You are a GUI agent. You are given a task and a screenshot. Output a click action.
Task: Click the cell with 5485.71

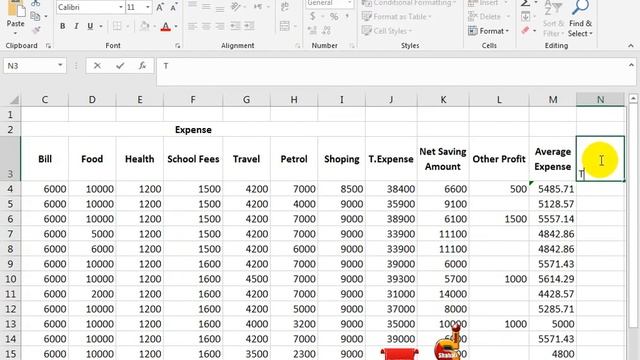553,189
